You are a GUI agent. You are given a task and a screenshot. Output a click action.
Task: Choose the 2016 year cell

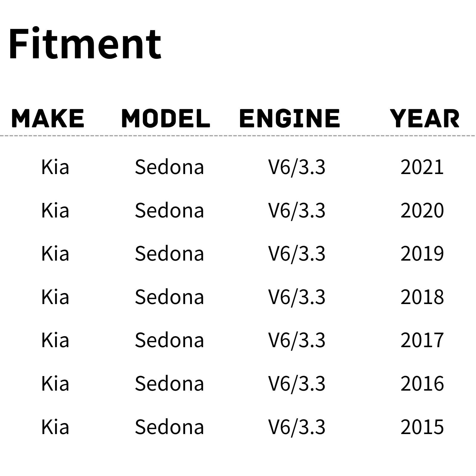point(422,384)
